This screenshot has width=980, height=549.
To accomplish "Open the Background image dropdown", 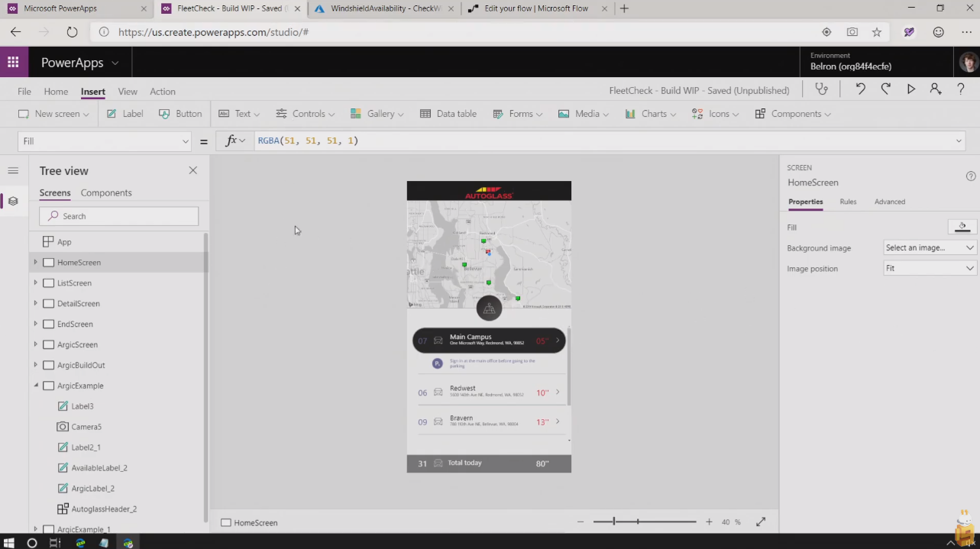I will point(930,247).
